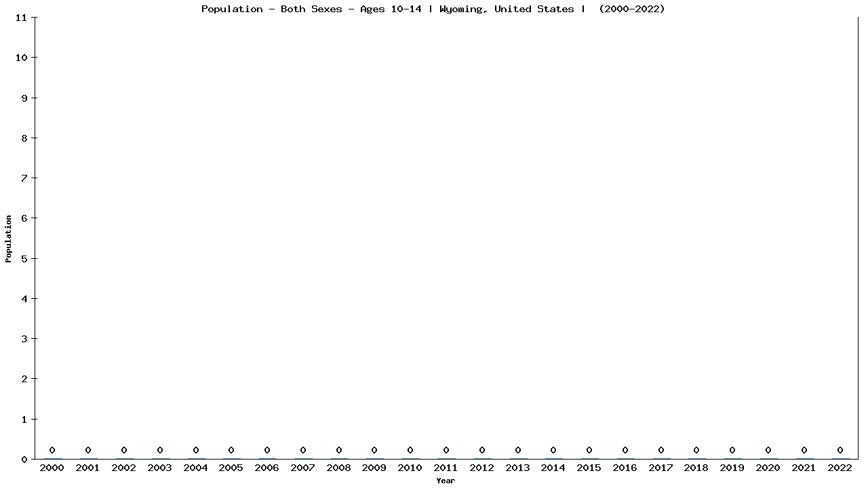Select the 2011 year label on x-axis
The width and height of the screenshot is (868, 488).
(x=446, y=468)
